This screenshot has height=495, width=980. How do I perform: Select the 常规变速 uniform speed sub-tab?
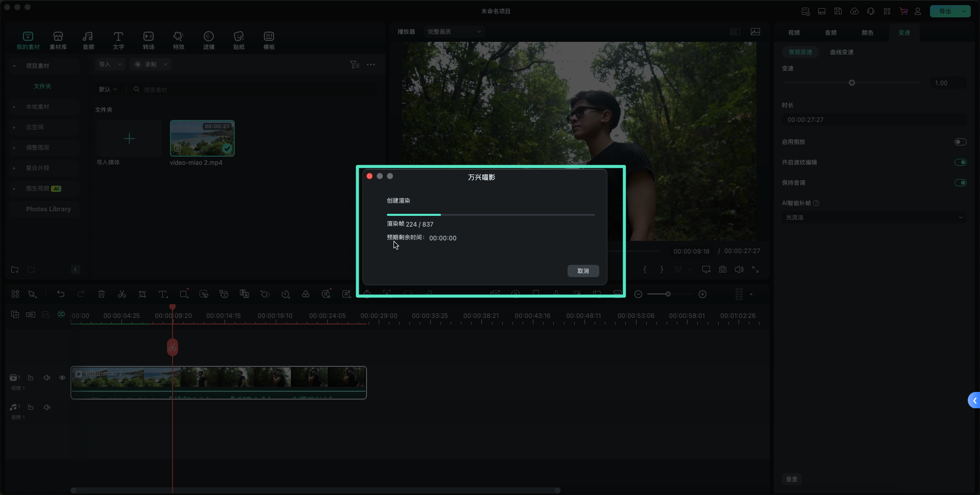pyautogui.click(x=800, y=52)
